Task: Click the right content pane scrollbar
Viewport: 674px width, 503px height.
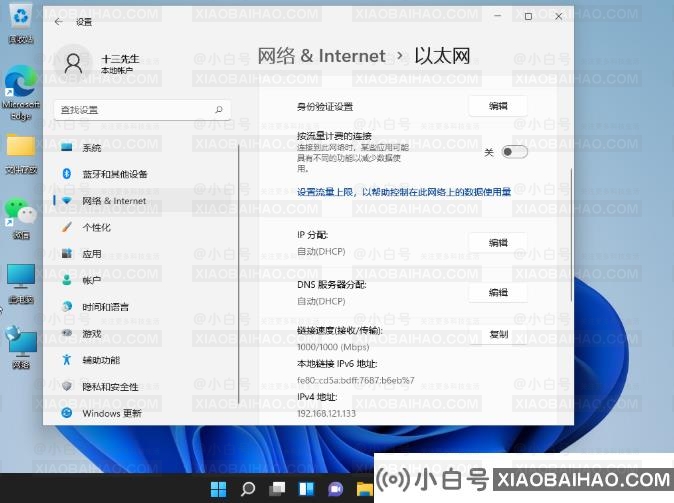Action: [x=571, y=235]
